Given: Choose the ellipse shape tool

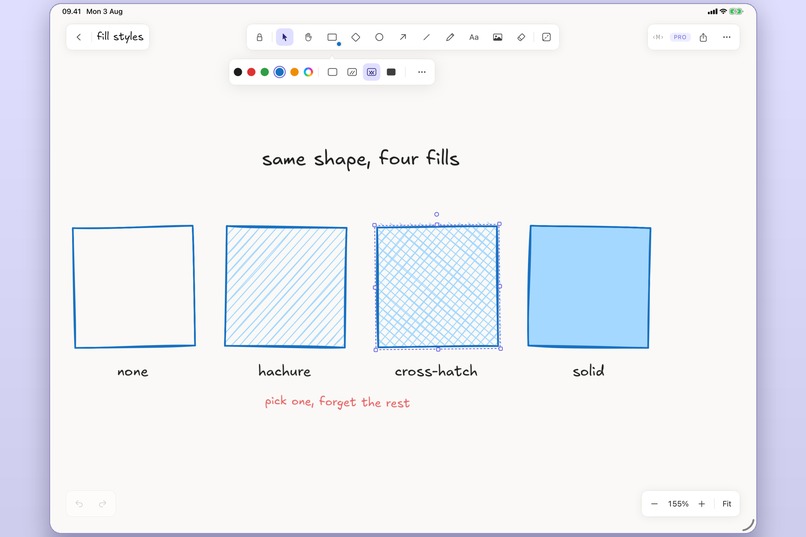Looking at the screenshot, I should [x=379, y=37].
